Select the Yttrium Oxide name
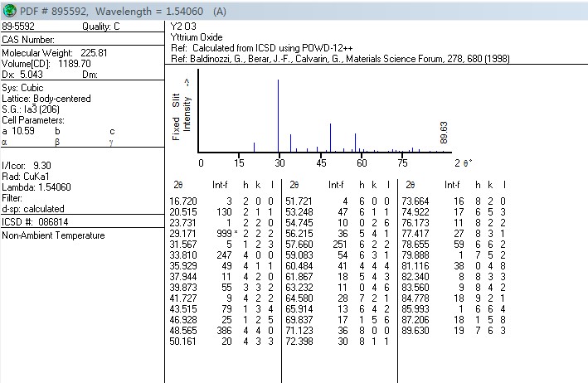 click(x=197, y=37)
